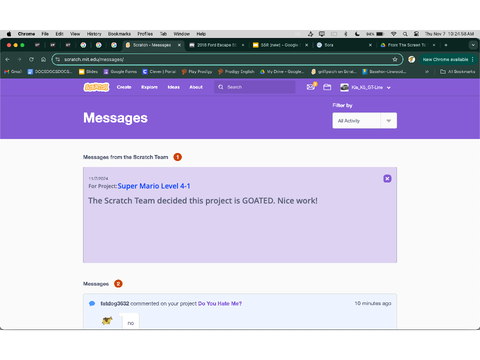Open the tab search chevron in Chrome
Image resolution: width=480 pixels, height=360 pixels.
pyautogui.click(x=473, y=45)
